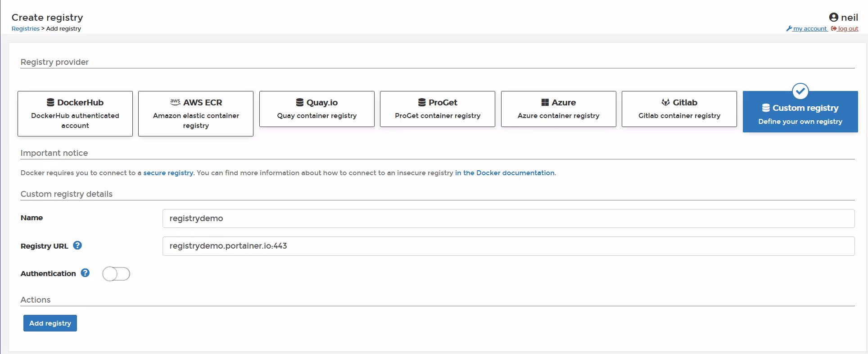Click the Actions section heading
The height and width of the screenshot is (354, 868).
(x=36, y=300)
